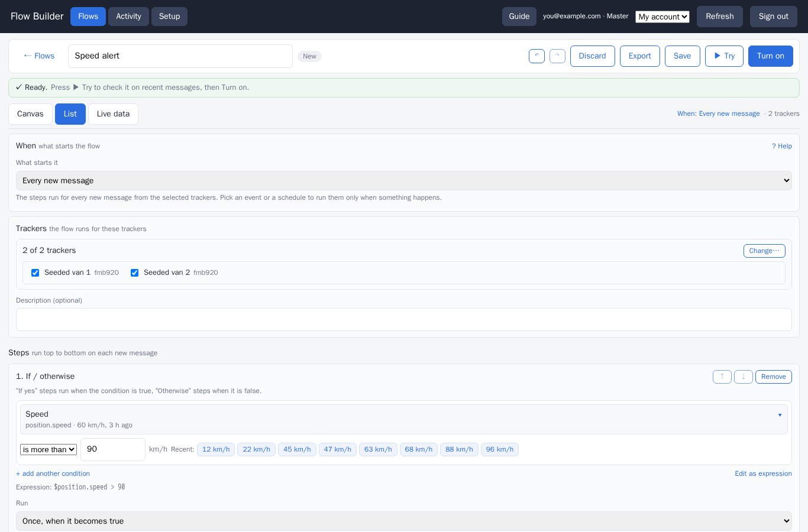The height and width of the screenshot is (532, 808).
Task: Click 'Edit as expression' link
Action: click(763, 473)
